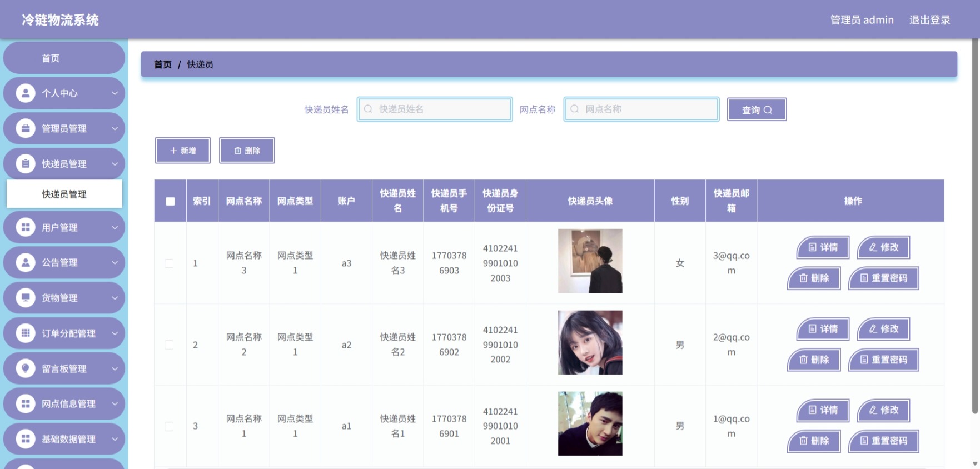980x469 pixels.
Task: Click the 用户管理 grid icon
Action: [26, 227]
